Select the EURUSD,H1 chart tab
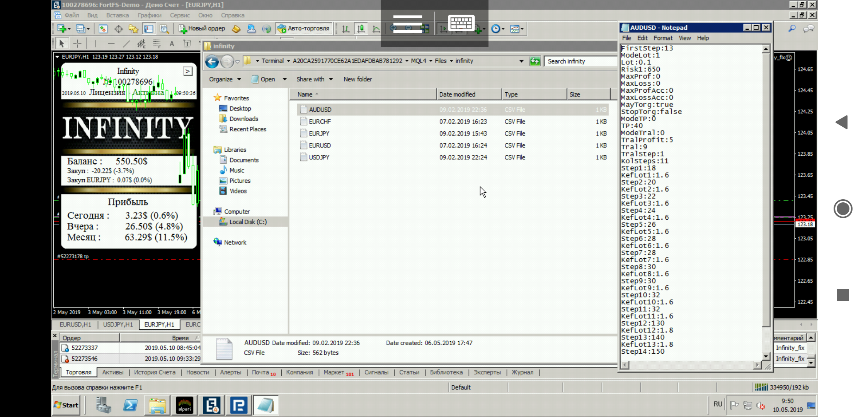The height and width of the screenshot is (417, 868). 75,324
